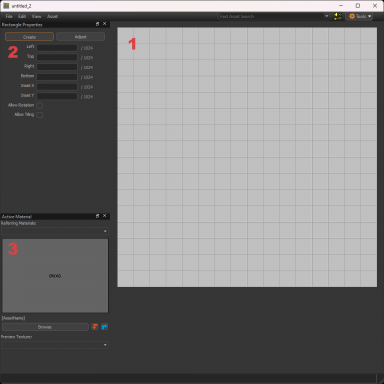Close the Rectangle Properties panel

pyautogui.click(x=105, y=24)
